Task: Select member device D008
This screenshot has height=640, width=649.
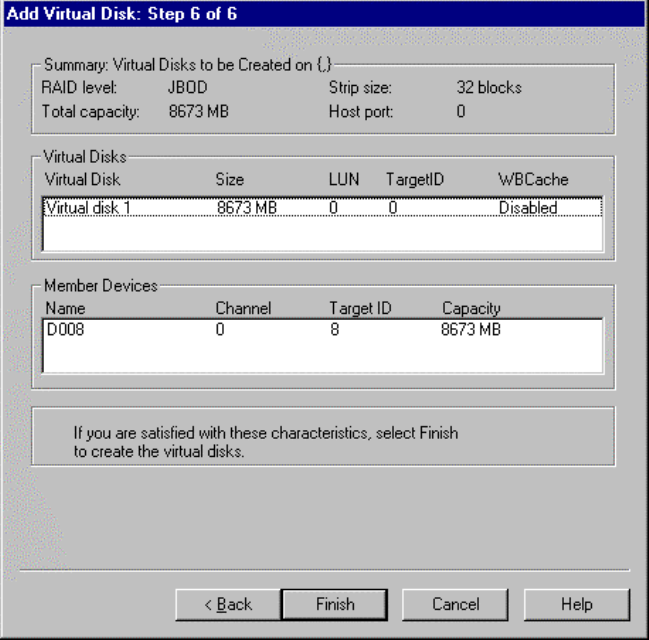Action: coord(65,330)
